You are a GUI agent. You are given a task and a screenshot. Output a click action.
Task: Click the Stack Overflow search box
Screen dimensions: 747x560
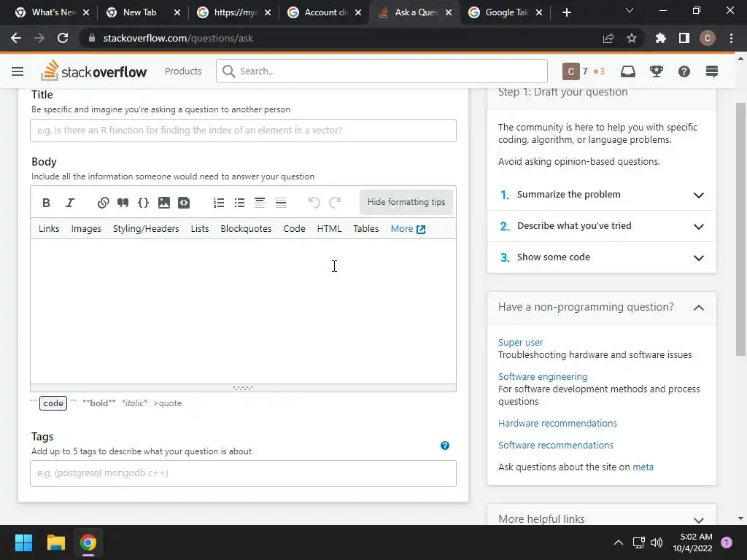[382, 71]
